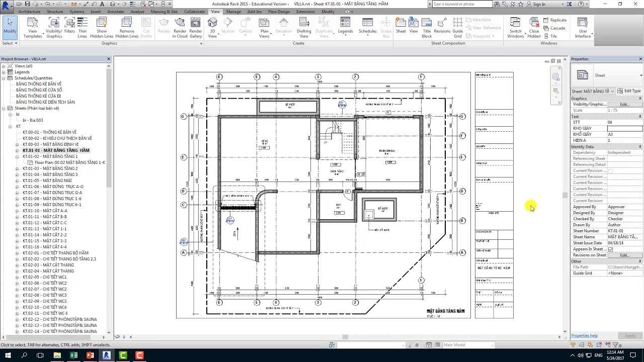Image resolution: width=644 pixels, height=362 pixels.
Task: Click Edit Type button
Action: 629,91
